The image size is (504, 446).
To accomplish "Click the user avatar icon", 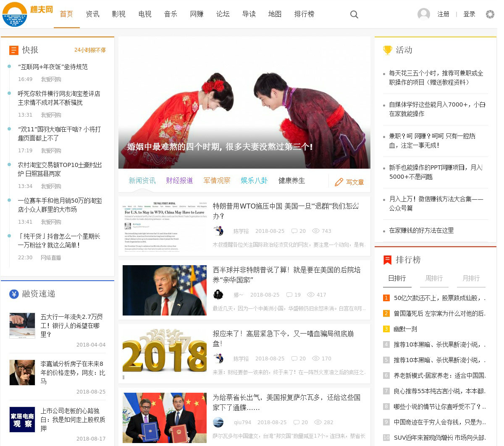I will pos(424,14).
